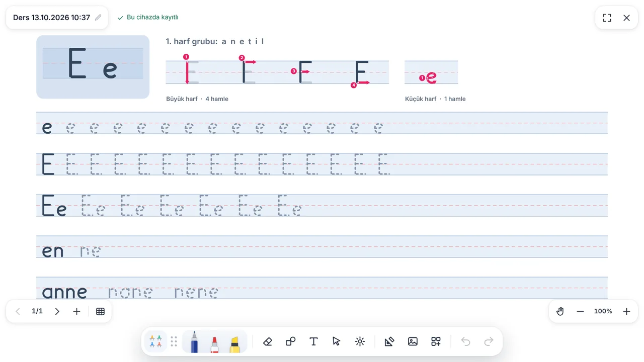Open the add widgets grid icon

[x=436, y=342]
